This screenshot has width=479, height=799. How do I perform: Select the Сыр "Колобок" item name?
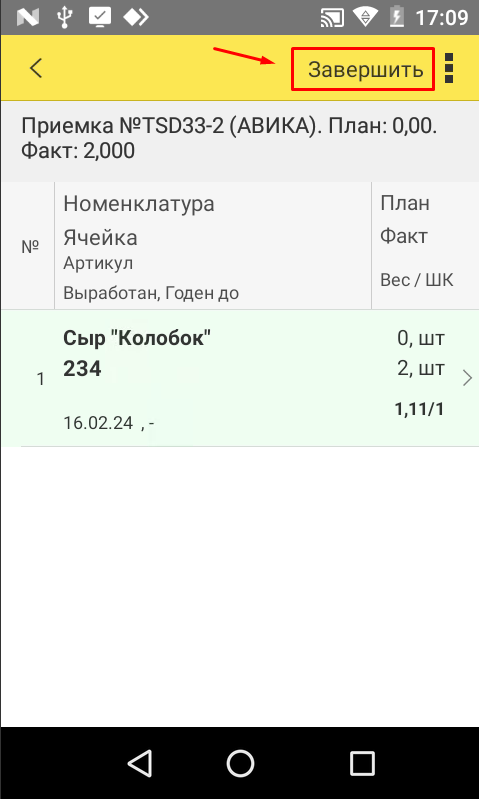coord(137,338)
